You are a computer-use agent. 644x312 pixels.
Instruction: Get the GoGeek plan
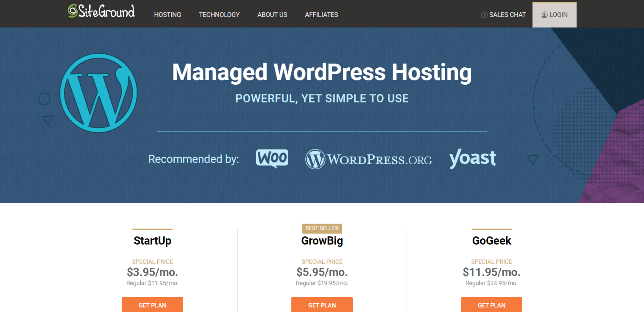pyautogui.click(x=491, y=304)
